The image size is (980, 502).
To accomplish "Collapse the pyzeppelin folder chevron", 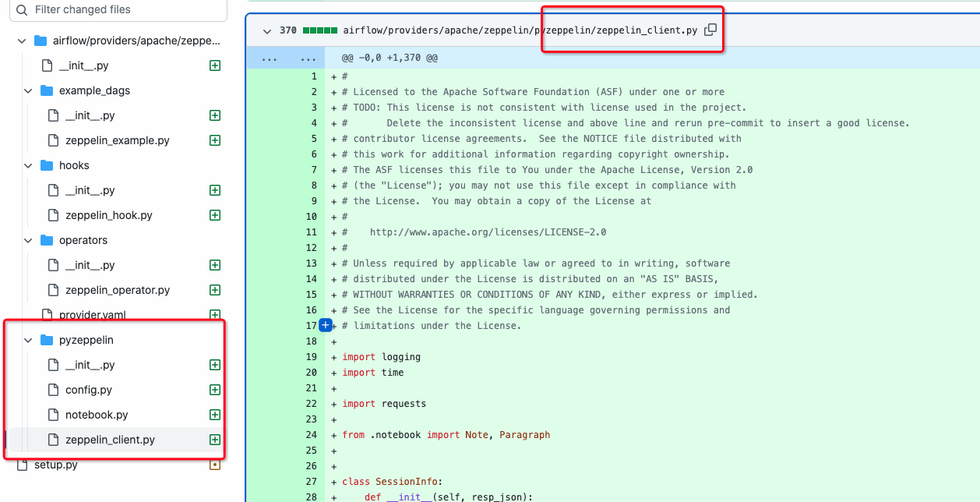I will (x=28, y=340).
